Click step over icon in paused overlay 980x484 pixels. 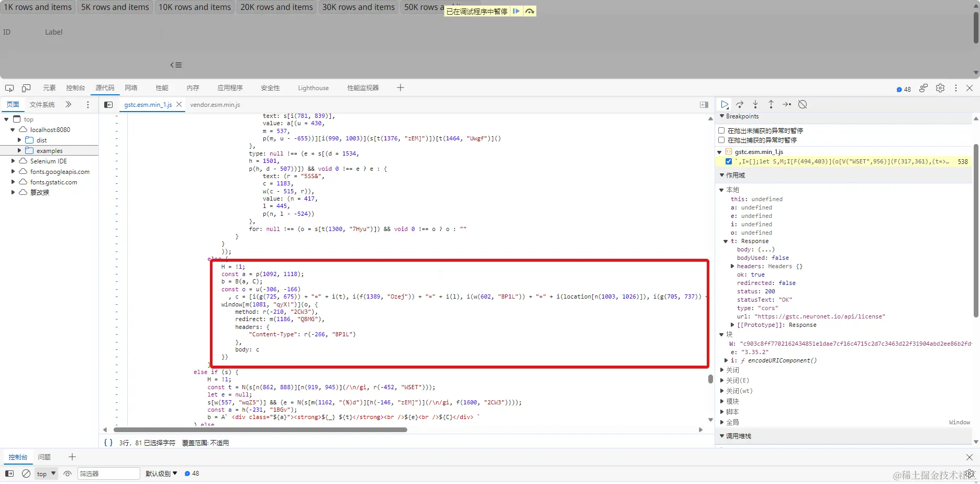(530, 11)
